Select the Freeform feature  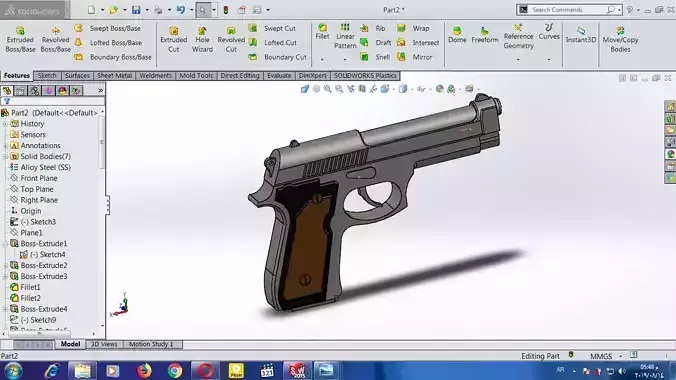click(x=485, y=35)
